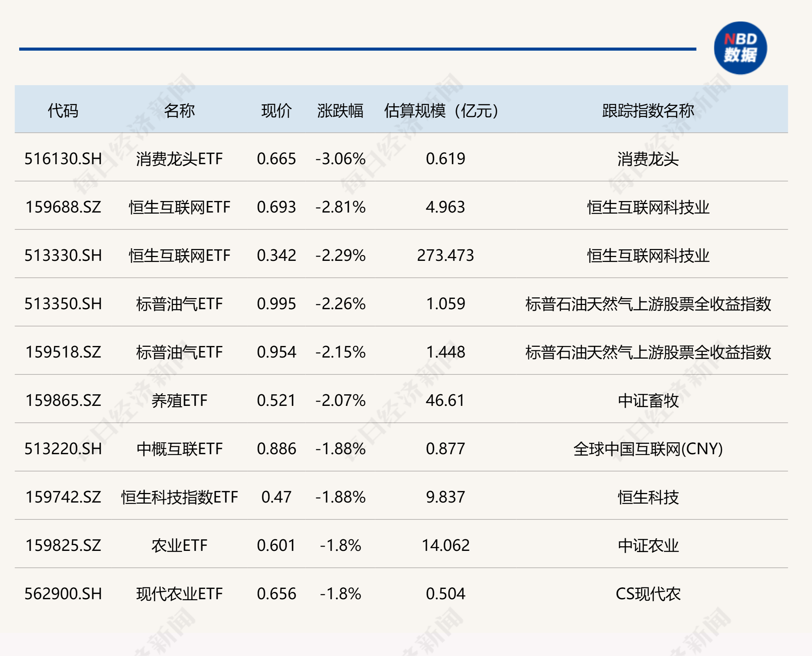
Task: Click the CS现代农 index name
Action: pos(648,594)
